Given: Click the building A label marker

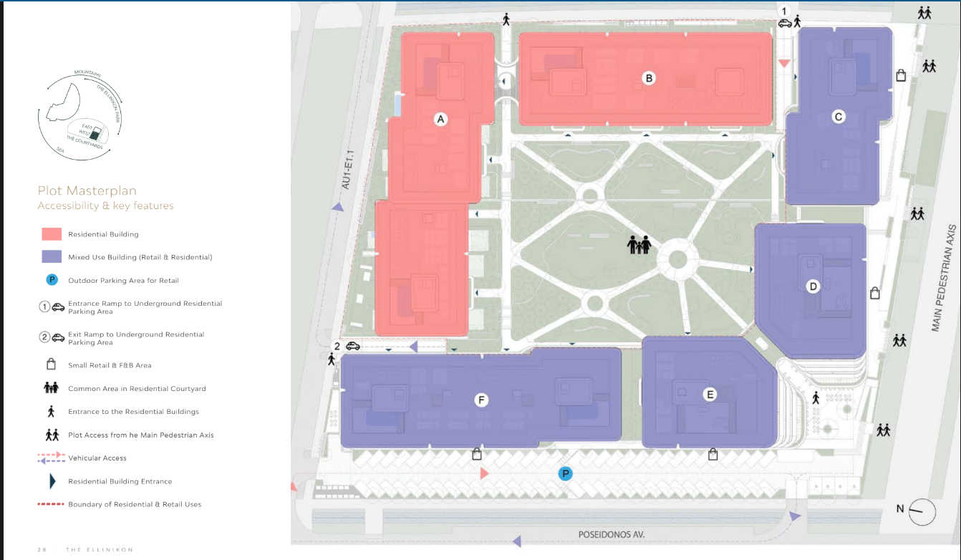Looking at the screenshot, I should (441, 120).
